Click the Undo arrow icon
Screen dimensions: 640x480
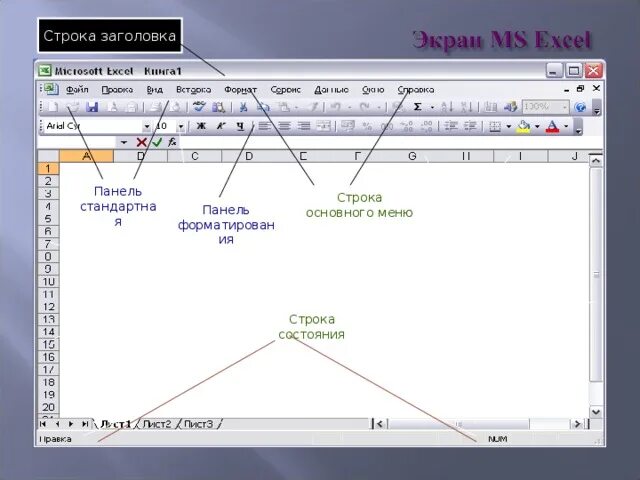coord(336,107)
